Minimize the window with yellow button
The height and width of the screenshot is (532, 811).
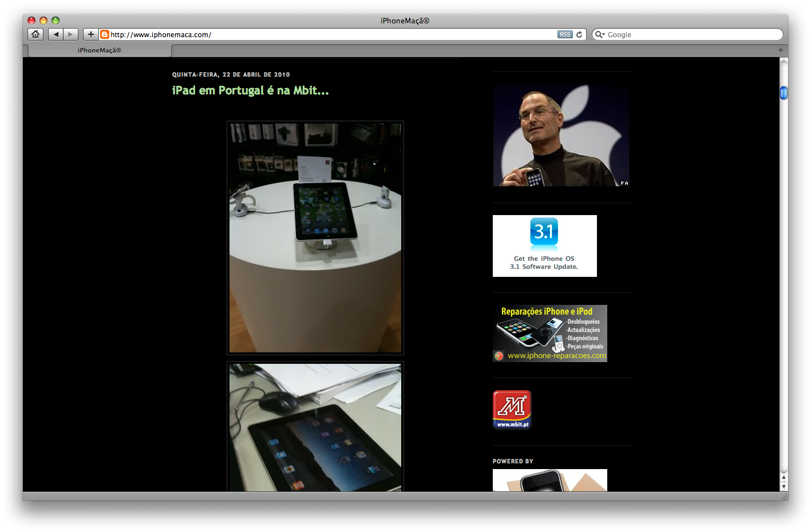tap(43, 21)
